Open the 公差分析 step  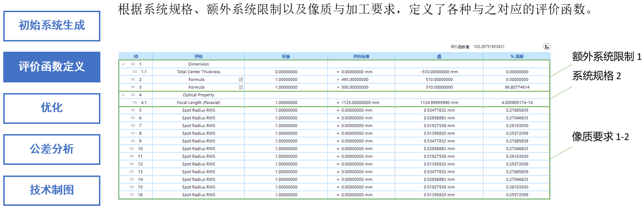pos(52,149)
